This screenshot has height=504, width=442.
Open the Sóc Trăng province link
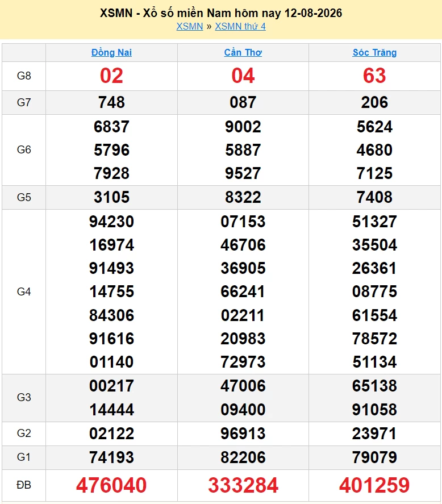click(374, 52)
